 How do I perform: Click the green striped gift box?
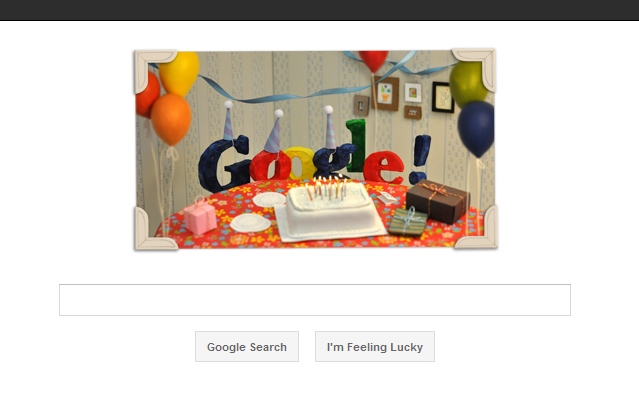click(x=408, y=221)
